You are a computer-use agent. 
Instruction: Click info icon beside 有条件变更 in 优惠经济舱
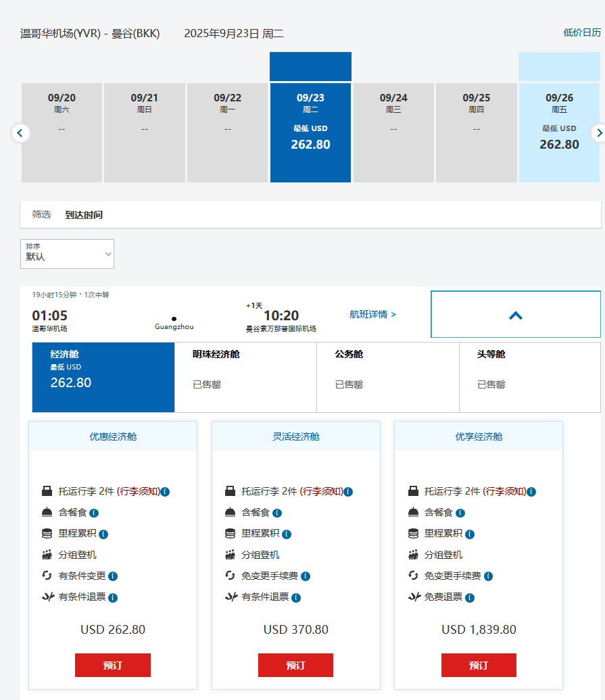pos(113,576)
